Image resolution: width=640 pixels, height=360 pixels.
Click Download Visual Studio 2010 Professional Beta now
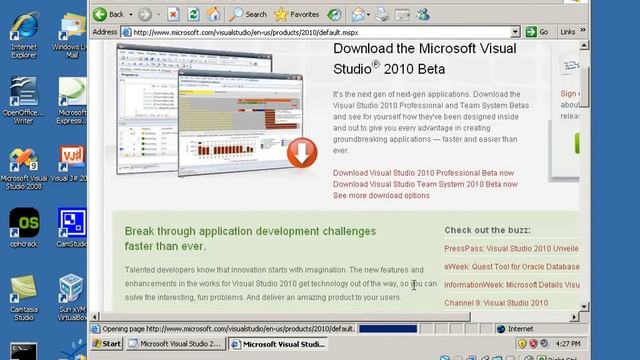click(423, 173)
